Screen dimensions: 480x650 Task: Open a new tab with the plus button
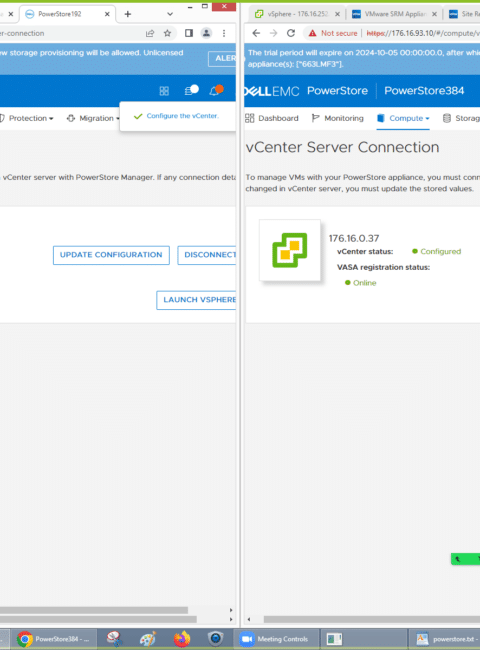point(128,14)
